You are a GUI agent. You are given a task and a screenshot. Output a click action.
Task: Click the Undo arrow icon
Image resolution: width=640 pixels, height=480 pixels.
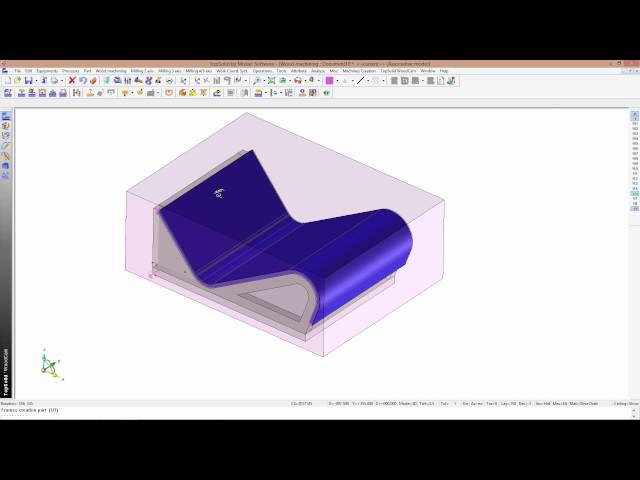(x=83, y=80)
